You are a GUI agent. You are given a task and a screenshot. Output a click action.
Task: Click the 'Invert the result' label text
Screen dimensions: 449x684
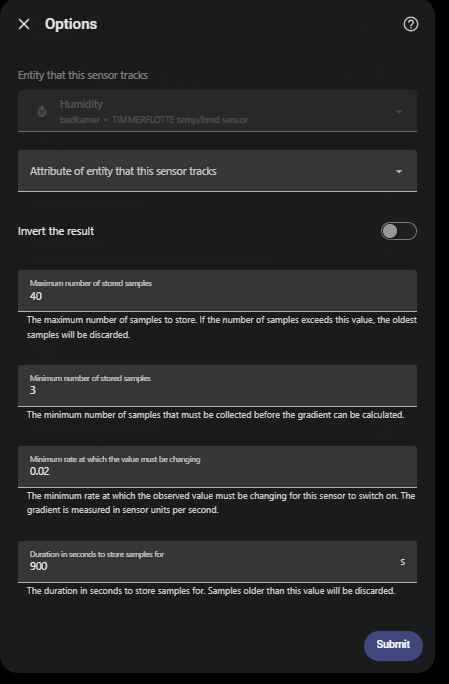tap(56, 231)
